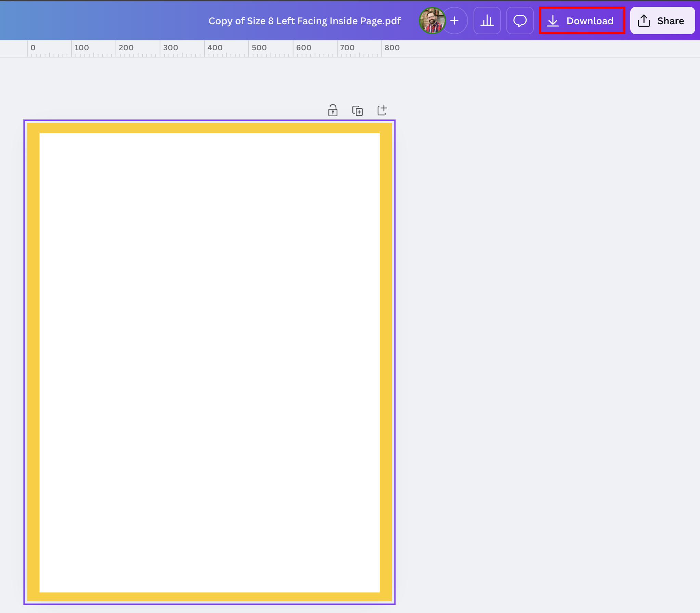
Task: Lock the page using the padlock icon
Action: coord(333,110)
